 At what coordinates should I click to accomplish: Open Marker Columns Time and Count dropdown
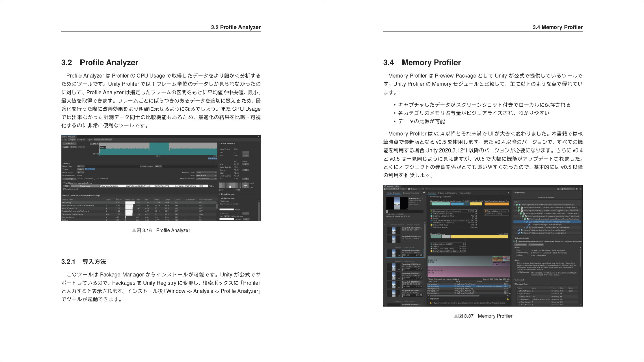pos(206,179)
